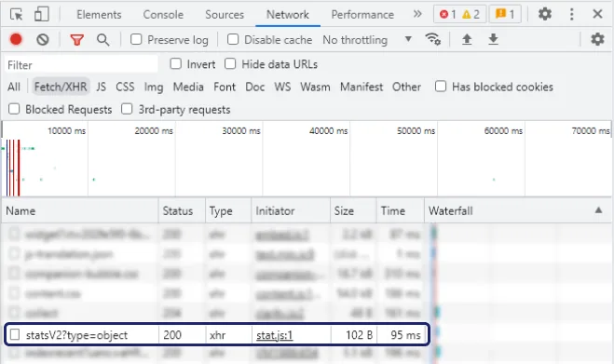Image resolution: width=614 pixels, height=364 pixels.
Task: Filter requests by Media type
Action: pyautogui.click(x=188, y=87)
